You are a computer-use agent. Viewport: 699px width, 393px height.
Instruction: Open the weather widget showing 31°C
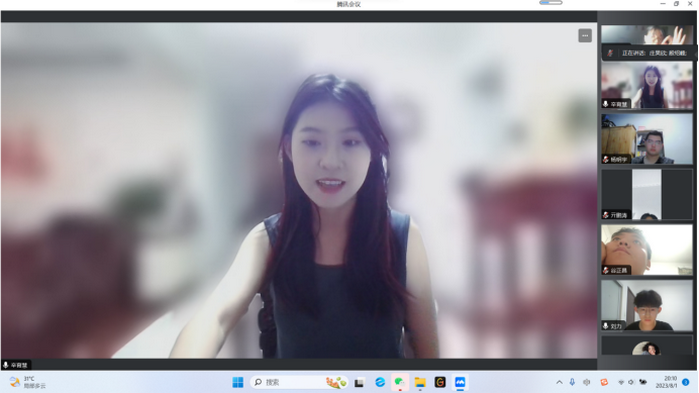pos(28,382)
